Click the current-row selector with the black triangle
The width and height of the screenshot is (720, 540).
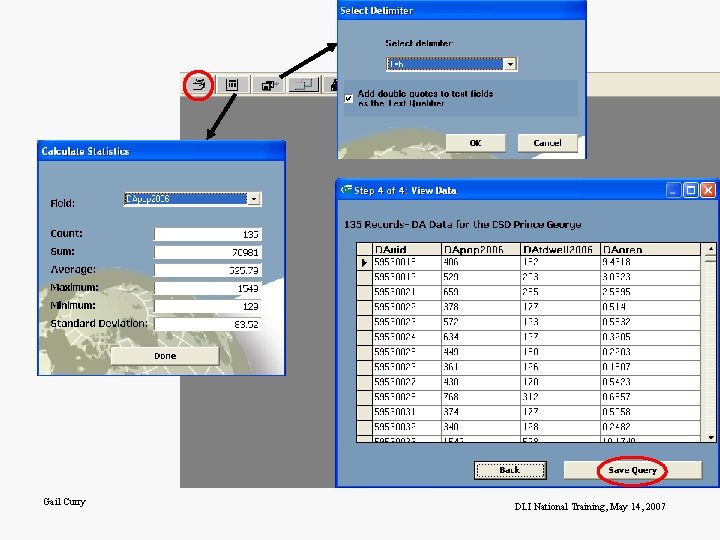pyautogui.click(x=364, y=263)
